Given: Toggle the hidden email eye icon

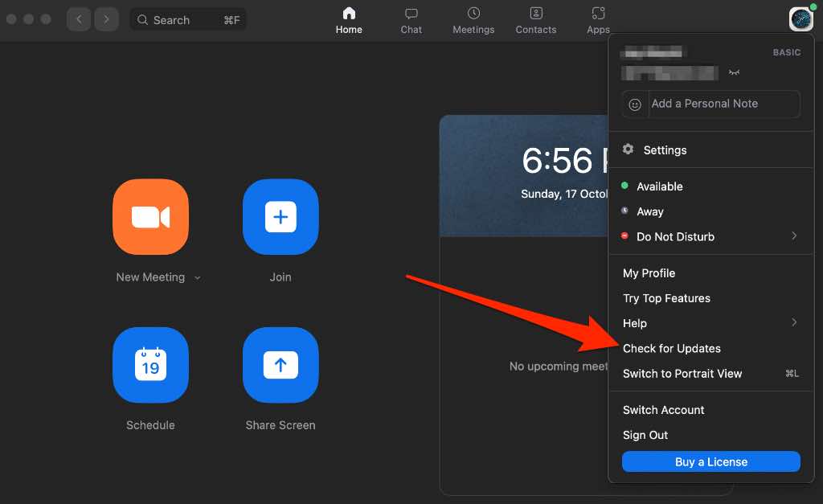Looking at the screenshot, I should pyautogui.click(x=734, y=72).
